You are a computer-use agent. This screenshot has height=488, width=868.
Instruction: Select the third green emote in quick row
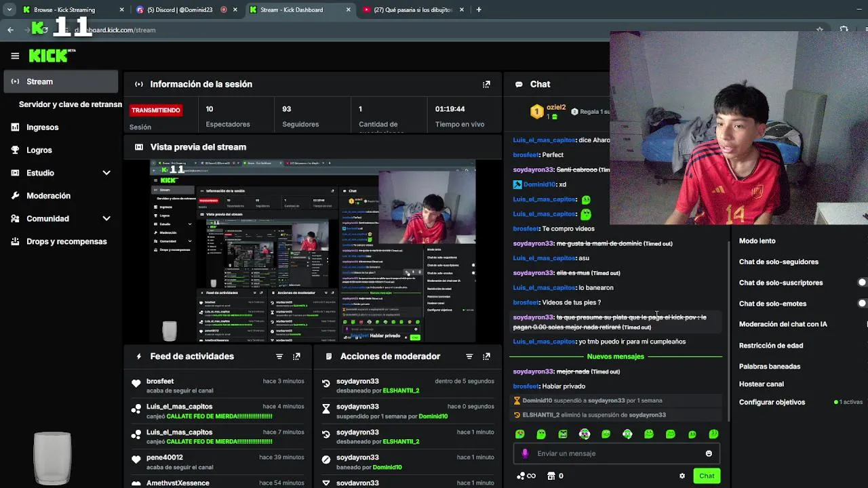[563, 434]
